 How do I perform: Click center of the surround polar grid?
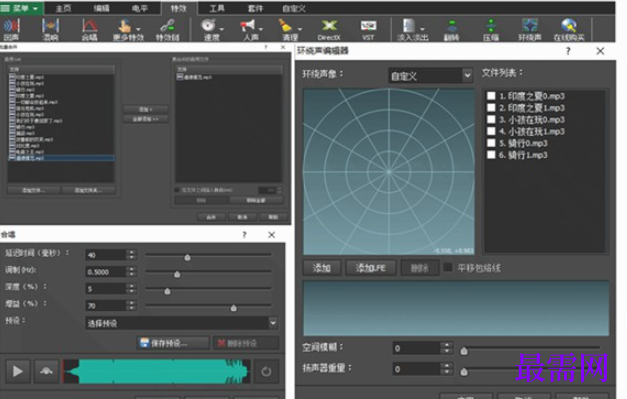coord(389,172)
